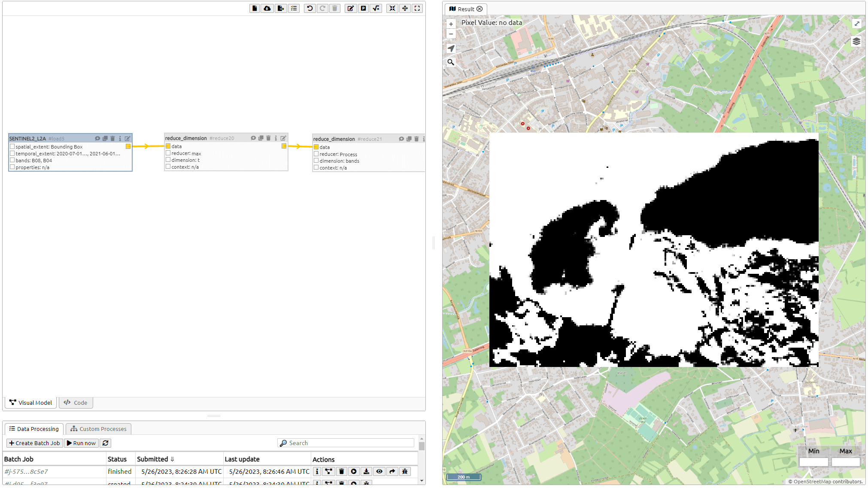The height and width of the screenshot is (488, 868).
Task: Toggle the dimension: bands parameter checkbox
Action: [316, 161]
